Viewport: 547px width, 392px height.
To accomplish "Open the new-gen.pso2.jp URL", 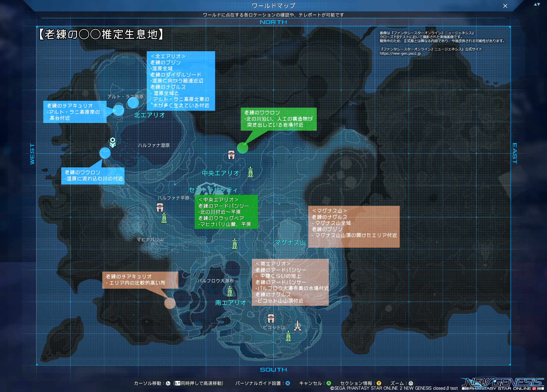I will click(400, 54).
